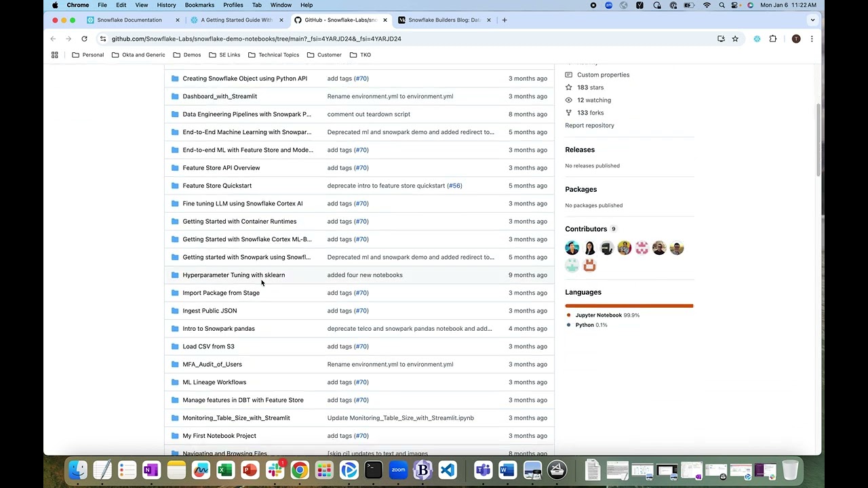Open the Dashboard_with_Streamlit folder

220,96
